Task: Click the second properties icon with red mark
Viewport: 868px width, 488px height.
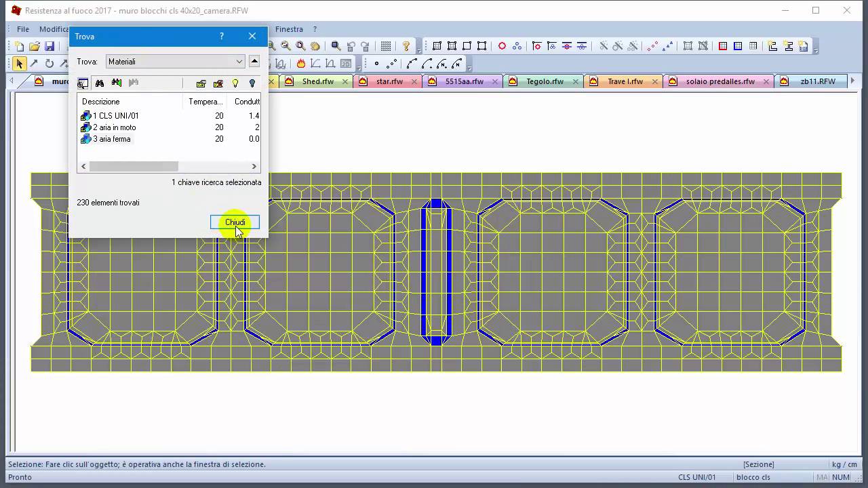Action: pyautogui.click(x=218, y=83)
